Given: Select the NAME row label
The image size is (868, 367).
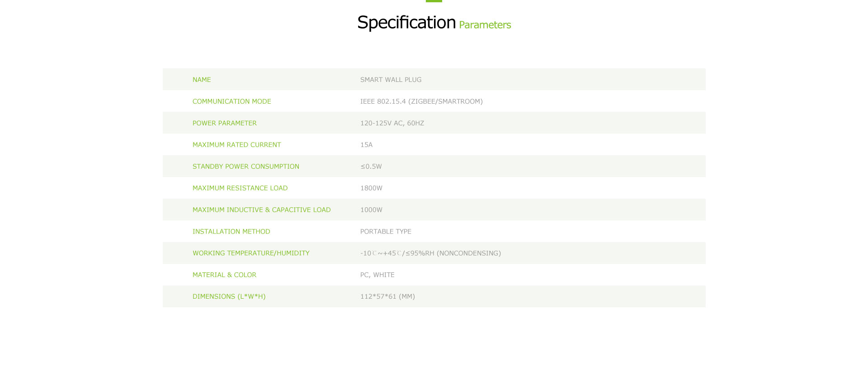Looking at the screenshot, I should [202, 80].
